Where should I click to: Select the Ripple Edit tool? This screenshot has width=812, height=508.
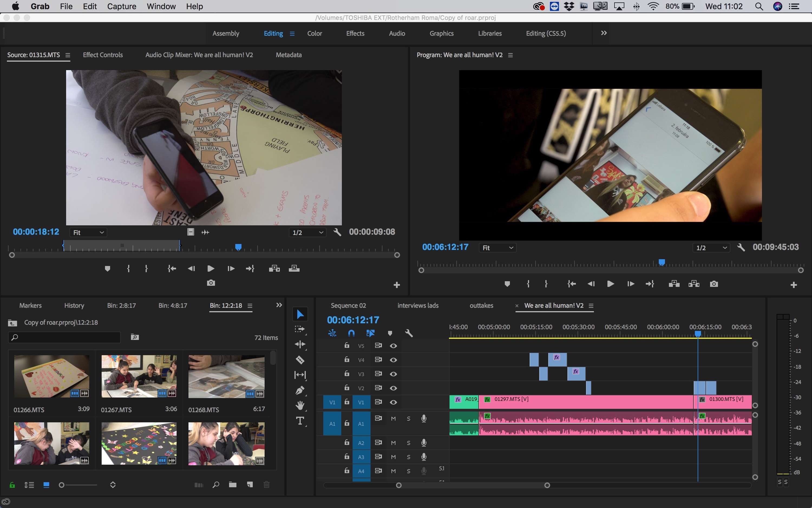[x=300, y=344]
